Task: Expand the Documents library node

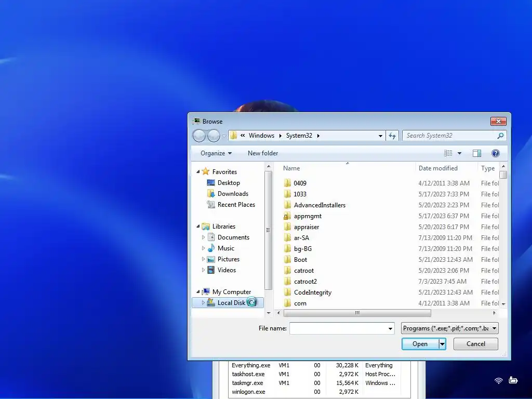Action: [x=203, y=237]
